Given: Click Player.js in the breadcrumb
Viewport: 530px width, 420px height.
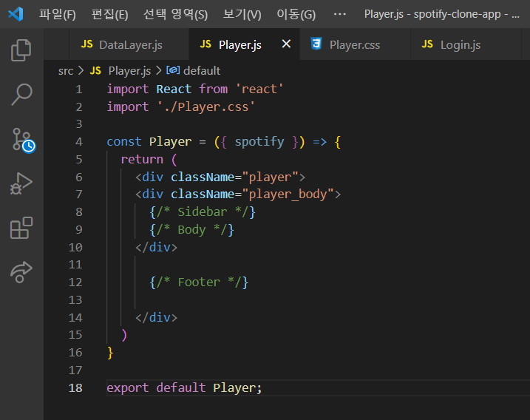Looking at the screenshot, I should 129,71.
